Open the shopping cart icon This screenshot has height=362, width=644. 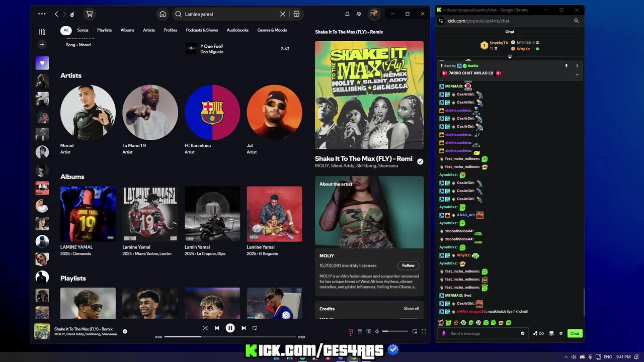coord(90,14)
